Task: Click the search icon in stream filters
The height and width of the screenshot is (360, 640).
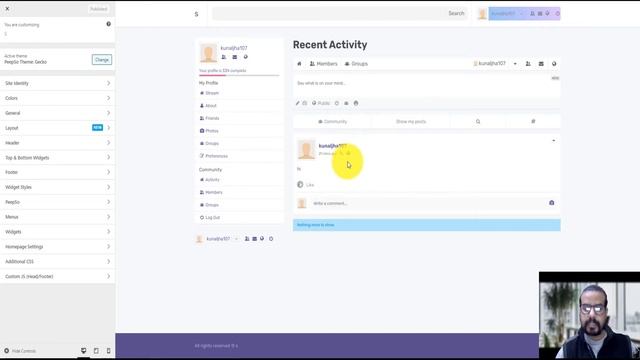Action: 478,122
